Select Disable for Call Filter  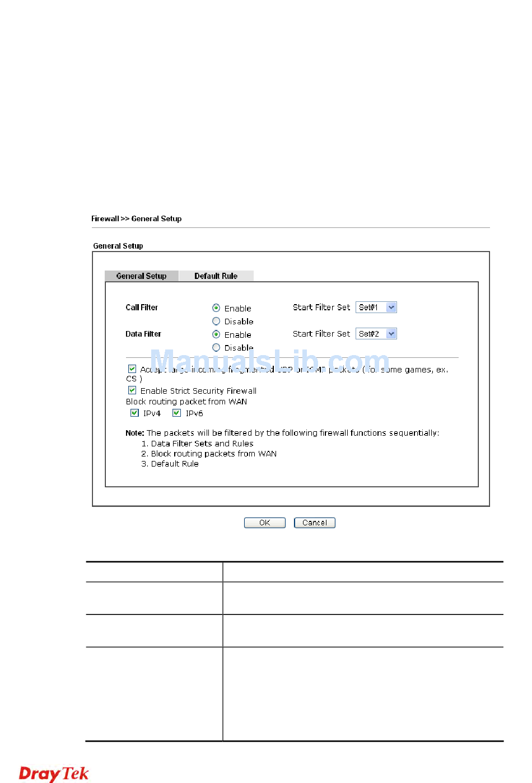pyautogui.click(x=216, y=321)
